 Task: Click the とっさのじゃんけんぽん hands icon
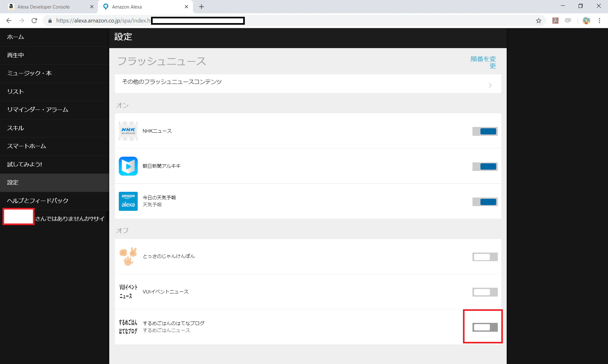(x=128, y=256)
